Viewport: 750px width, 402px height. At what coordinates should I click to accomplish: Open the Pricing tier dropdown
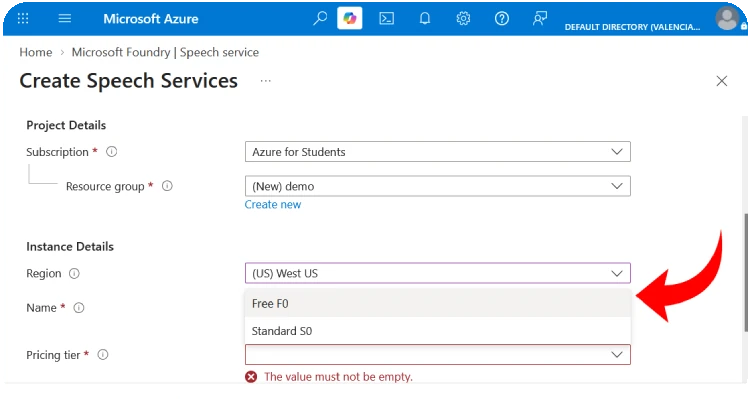pyautogui.click(x=438, y=355)
